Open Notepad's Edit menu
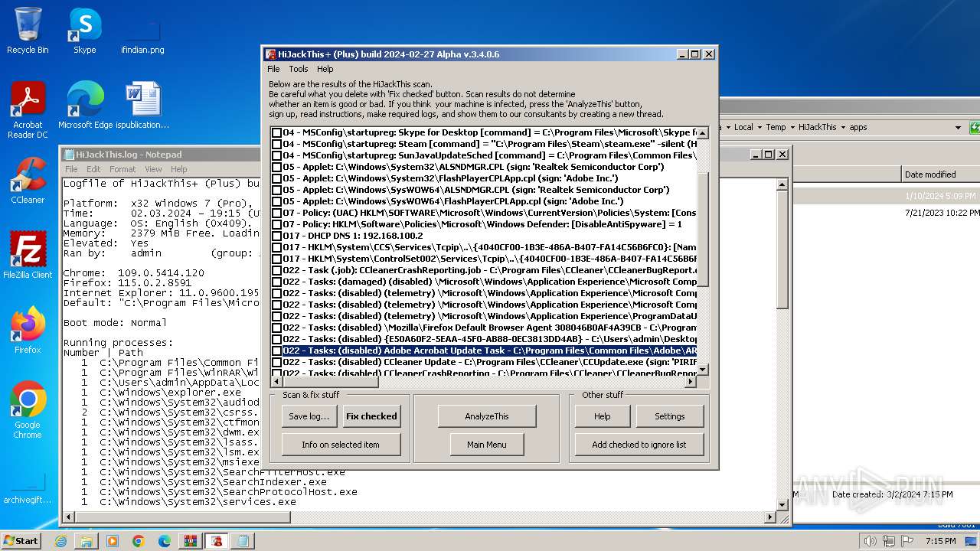Screen dimensions: 980x551 click(x=93, y=169)
